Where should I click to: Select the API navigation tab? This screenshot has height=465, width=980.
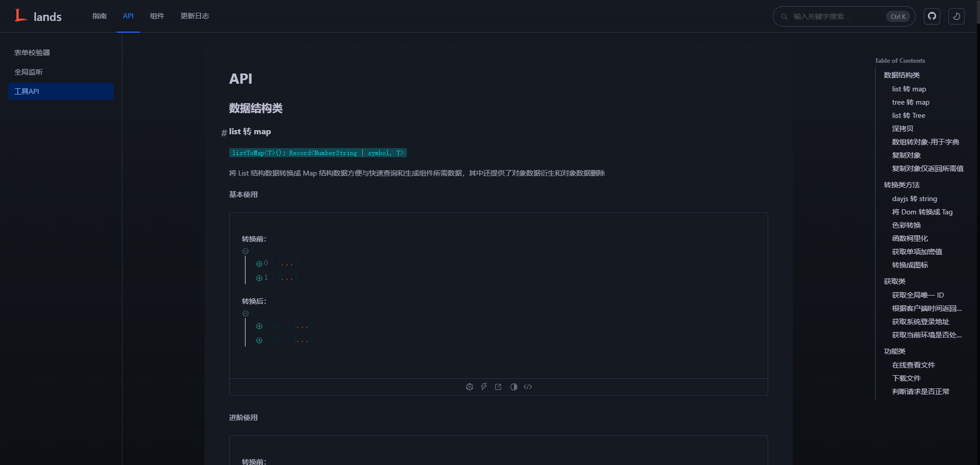click(128, 16)
